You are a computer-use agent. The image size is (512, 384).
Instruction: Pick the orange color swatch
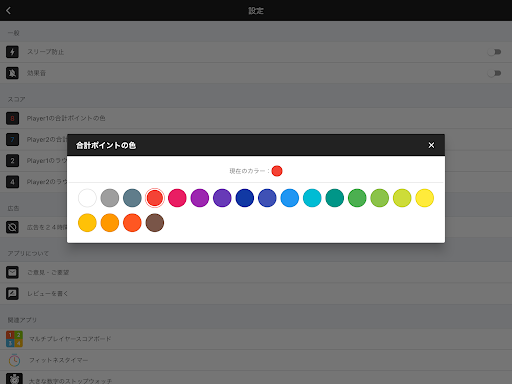coord(110,223)
